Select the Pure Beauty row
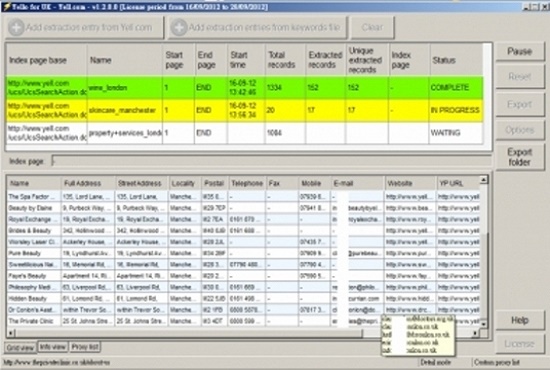The width and height of the screenshot is (550, 370). pyautogui.click(x=243, y=253)
